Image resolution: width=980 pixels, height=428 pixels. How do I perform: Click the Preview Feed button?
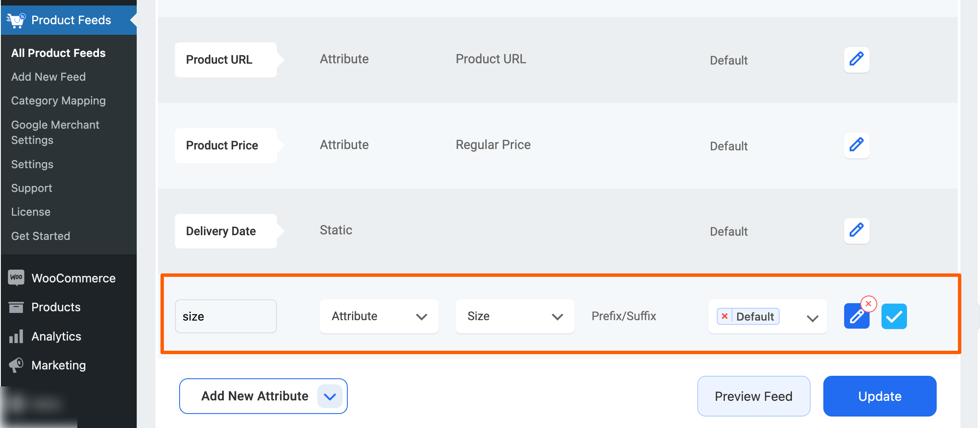754,396
